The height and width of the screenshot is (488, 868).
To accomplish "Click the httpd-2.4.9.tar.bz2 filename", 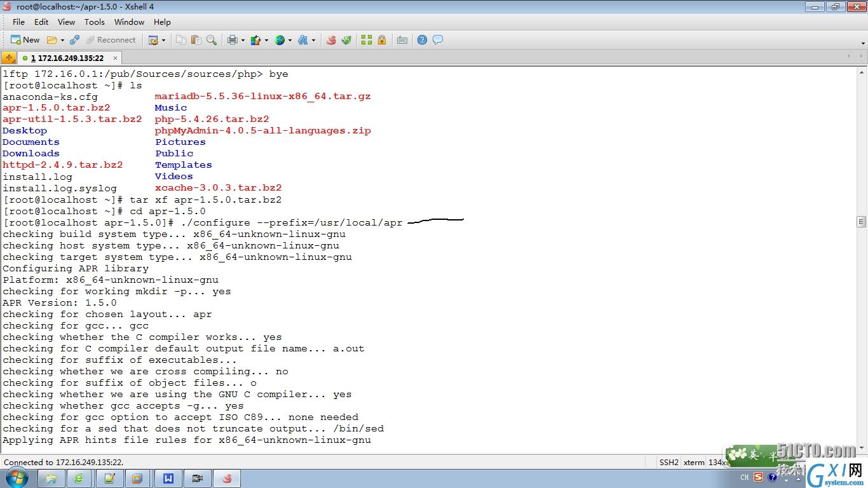I will click(63, 165).
